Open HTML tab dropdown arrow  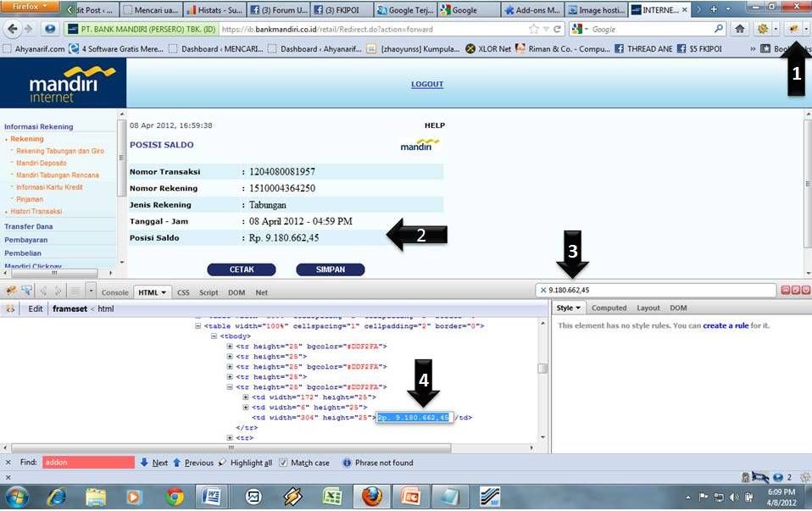click(164, 292)
